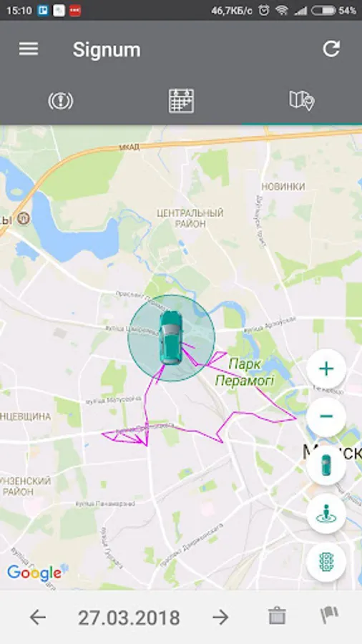Zoom in with the plus button
The height and width of the screenshot is (644, 362).
click(326, 369)
